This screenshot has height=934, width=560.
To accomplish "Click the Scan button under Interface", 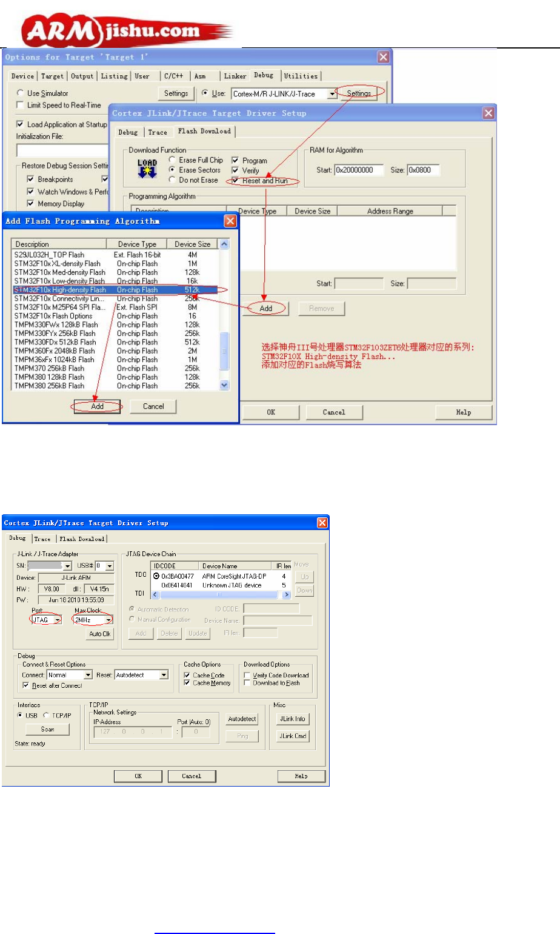I will (x=47, y=730).
